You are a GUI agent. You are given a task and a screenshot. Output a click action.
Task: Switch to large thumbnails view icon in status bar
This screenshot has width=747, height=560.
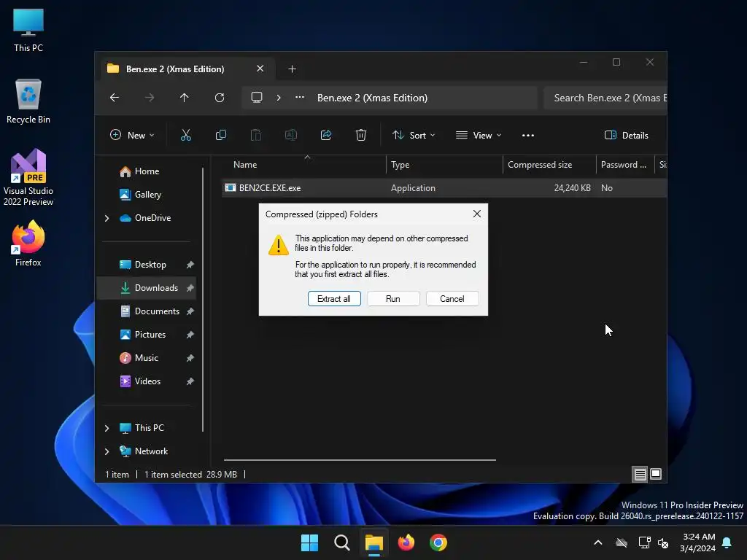tap(656, 474)
